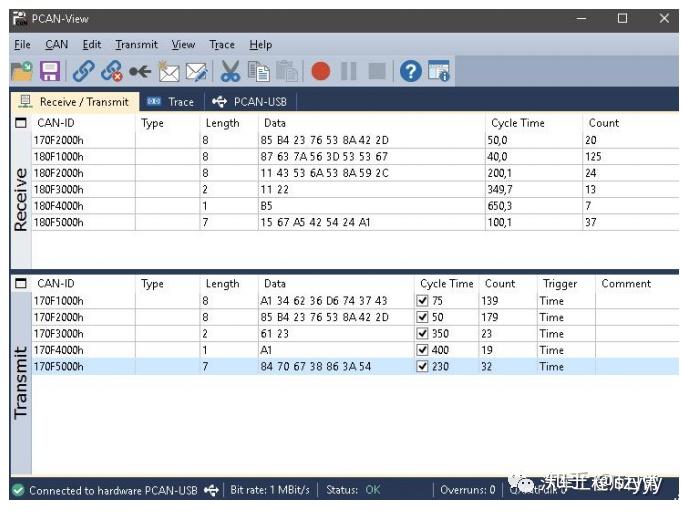Image resolution: width=681 pixels, height=513 pixels.
Task: Click the about info window icon
Action: click(439, 71)
